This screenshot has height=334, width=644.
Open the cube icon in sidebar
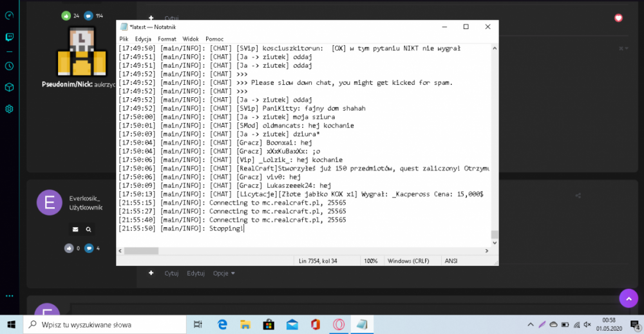click(9, 88)
